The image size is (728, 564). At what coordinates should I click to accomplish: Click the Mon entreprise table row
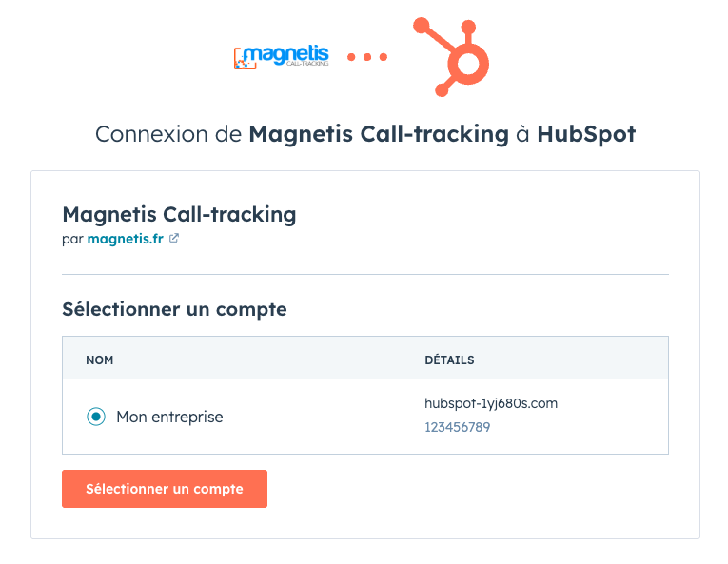pyautogui.click(x=365, y=417)
